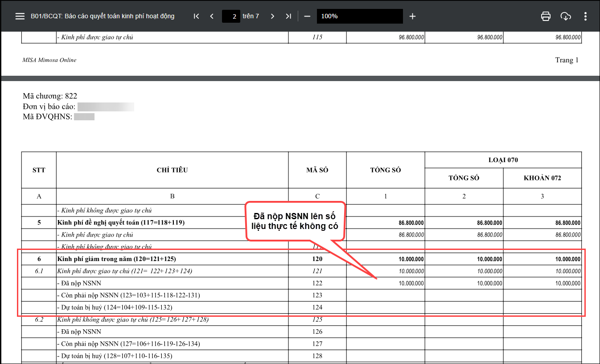Click the 'Dự toán bị huỷ' row code 124
The width and height of the screenshot is (600, 364).
pyautogui.click(x=317, y=307)
